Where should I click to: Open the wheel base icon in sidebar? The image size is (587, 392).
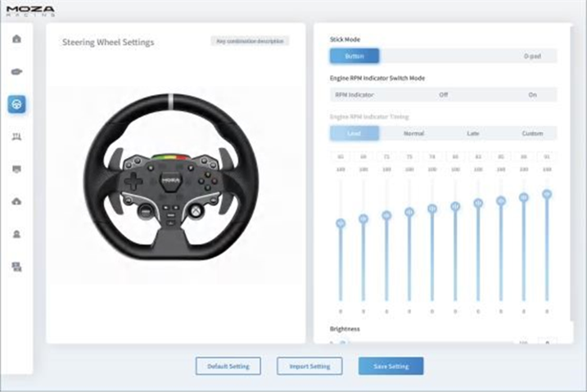tap(16, 71)
